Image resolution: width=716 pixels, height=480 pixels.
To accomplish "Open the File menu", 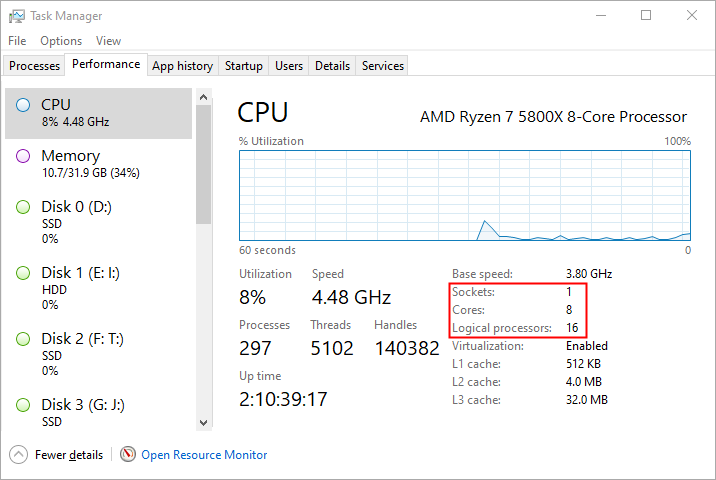I will coord(17,41).
